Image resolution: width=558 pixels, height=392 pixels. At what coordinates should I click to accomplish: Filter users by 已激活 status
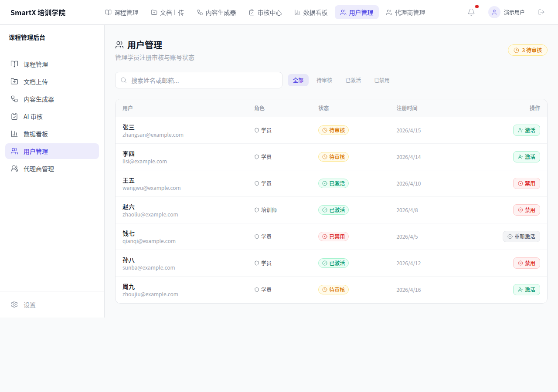point(353,80)
